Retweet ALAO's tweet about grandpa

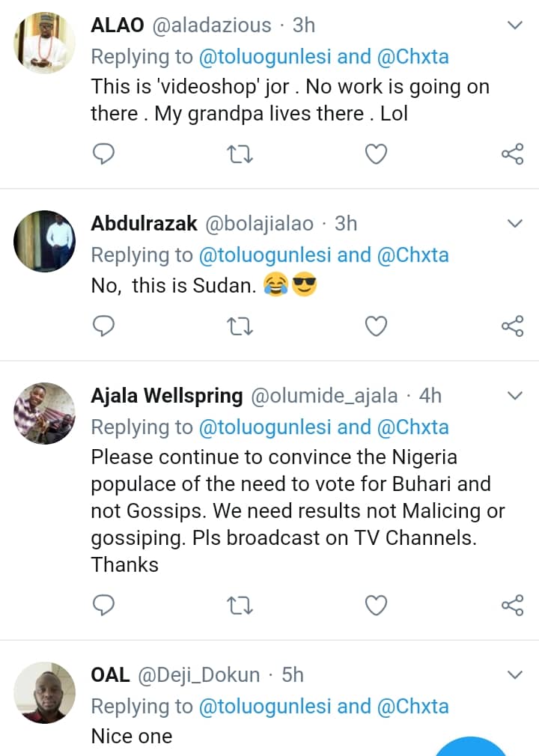coord(240,154)
